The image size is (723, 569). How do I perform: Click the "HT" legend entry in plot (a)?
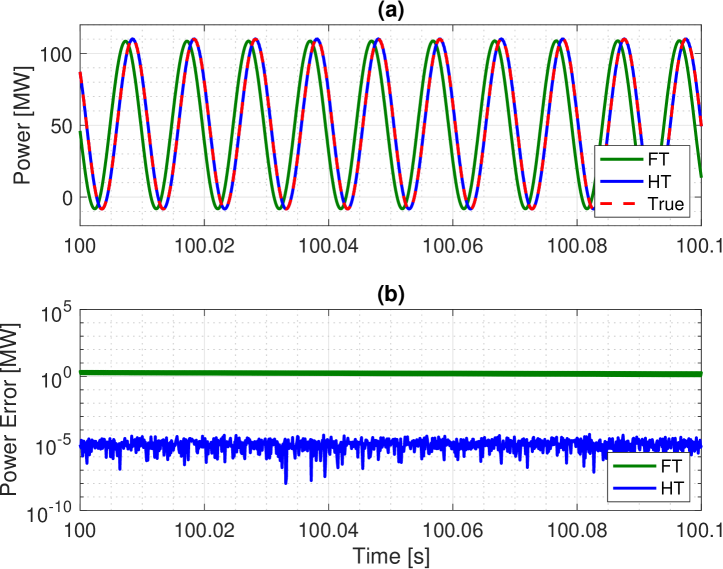tap(659, 182)
